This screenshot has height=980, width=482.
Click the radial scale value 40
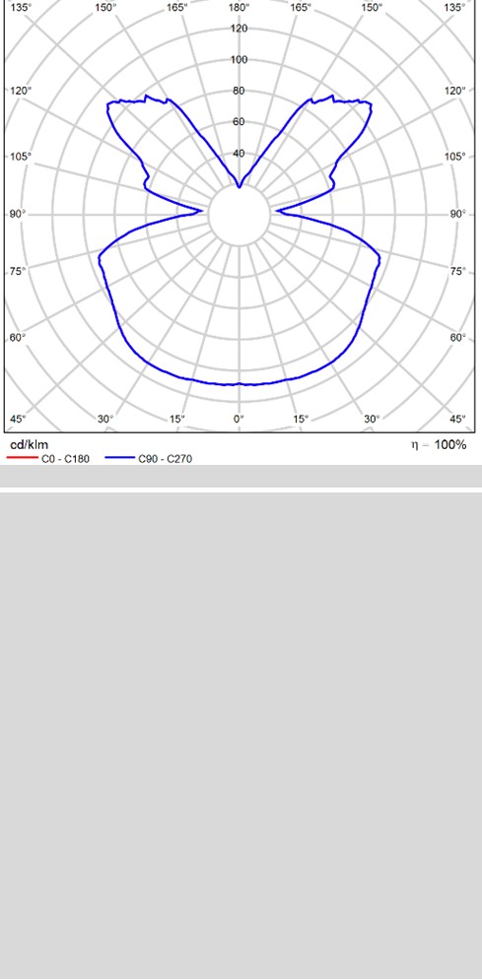tap(239, 153)
